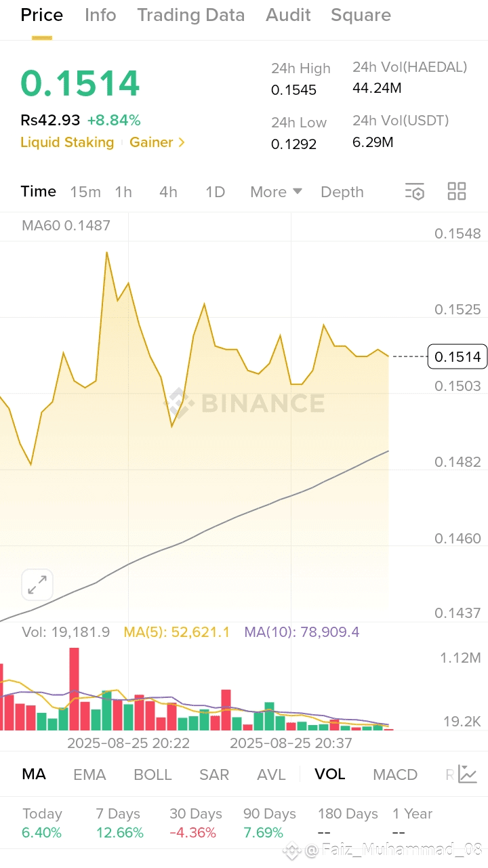Disable the VOL indicator
The height and width of the screenshot is (868, 488).
pos(329,774)
